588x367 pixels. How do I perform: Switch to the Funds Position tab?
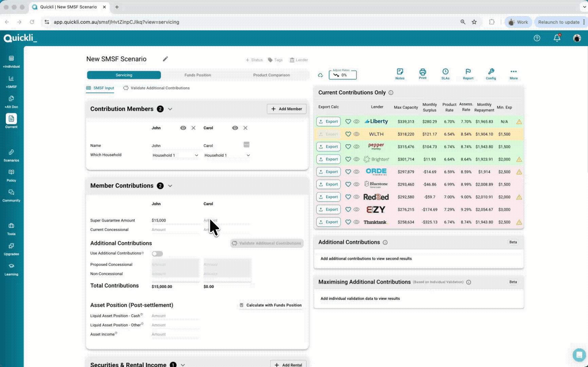[x=198, y=75]
